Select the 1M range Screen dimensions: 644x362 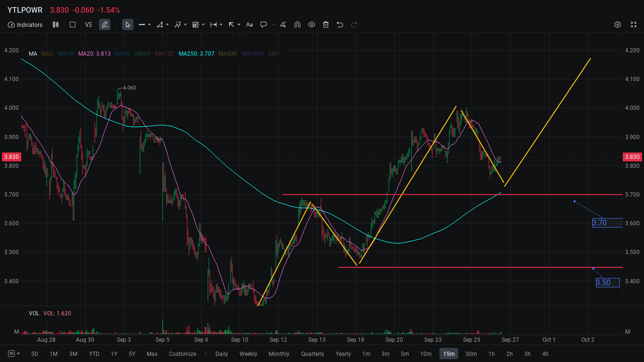pos(54,354)
